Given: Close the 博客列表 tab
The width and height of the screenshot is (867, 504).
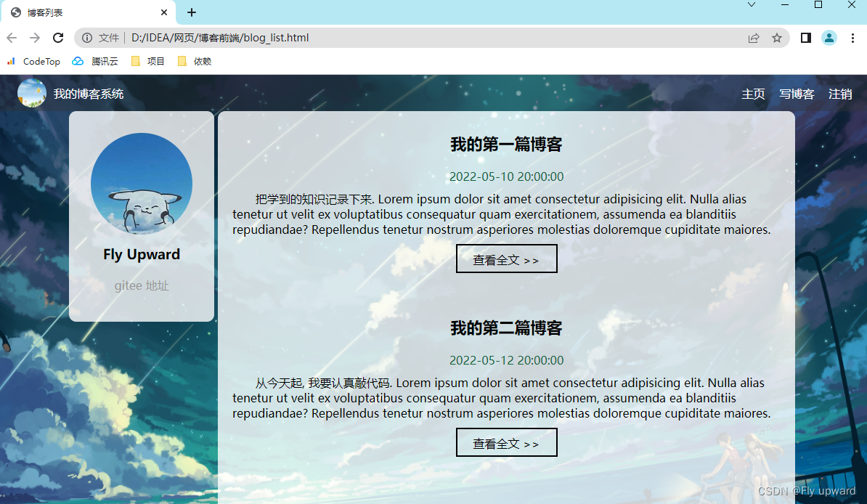Looking at the screenshot, I should coord(163,12).
